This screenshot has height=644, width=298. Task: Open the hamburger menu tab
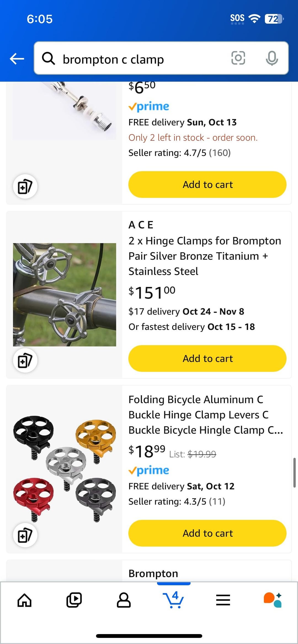pyautogui.click(x=223, y=600)
